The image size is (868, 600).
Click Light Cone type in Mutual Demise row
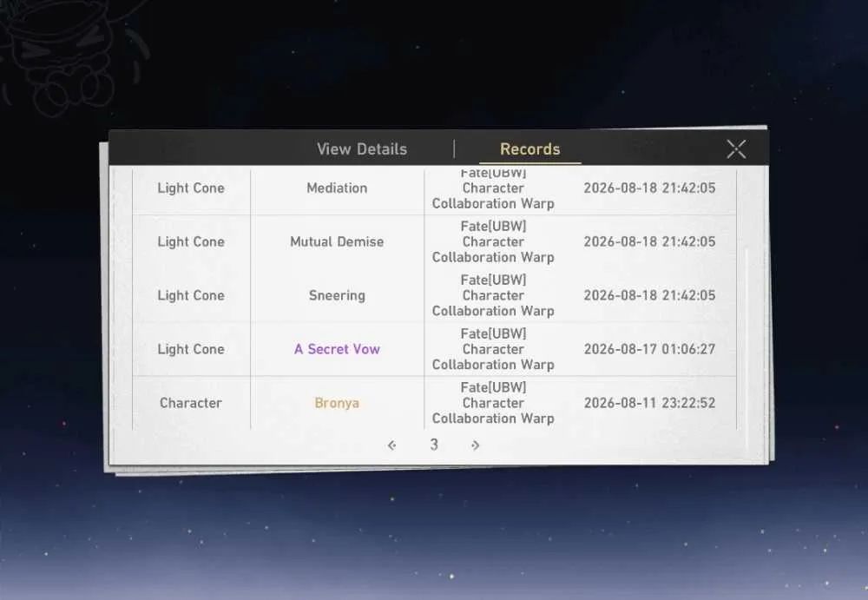(x=191, y=241)
